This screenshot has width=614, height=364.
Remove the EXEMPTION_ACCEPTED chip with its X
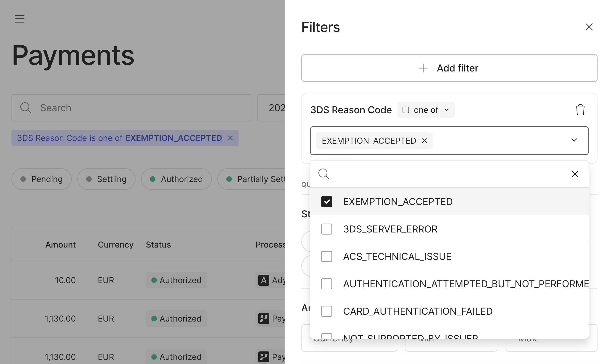point(424,140)
